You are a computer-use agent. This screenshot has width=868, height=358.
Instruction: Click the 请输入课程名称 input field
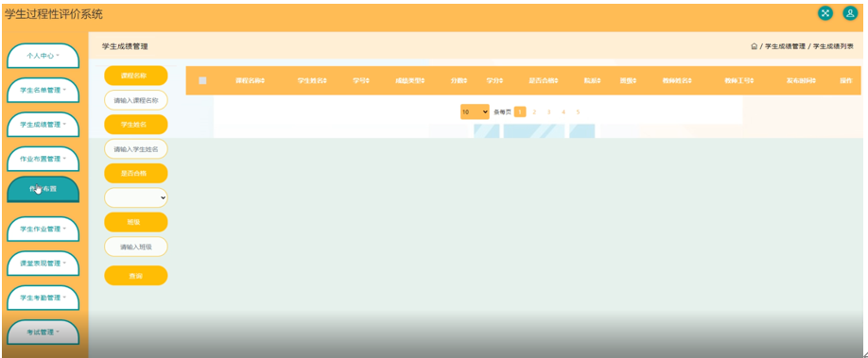135,101
